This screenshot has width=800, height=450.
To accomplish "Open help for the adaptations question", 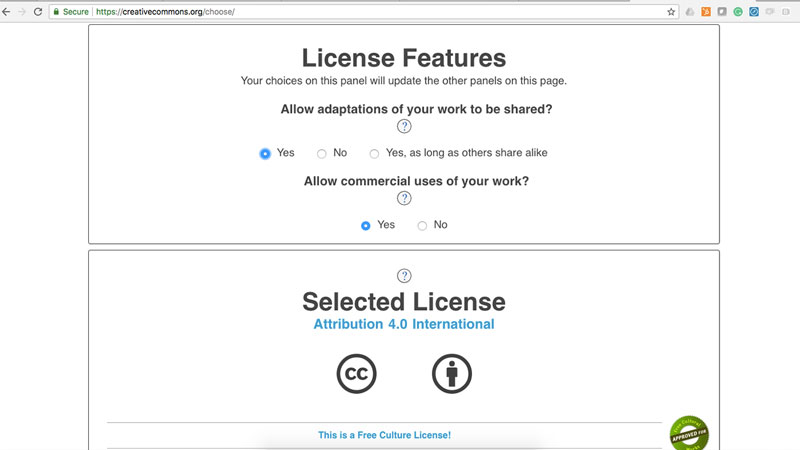I will 404,126.
